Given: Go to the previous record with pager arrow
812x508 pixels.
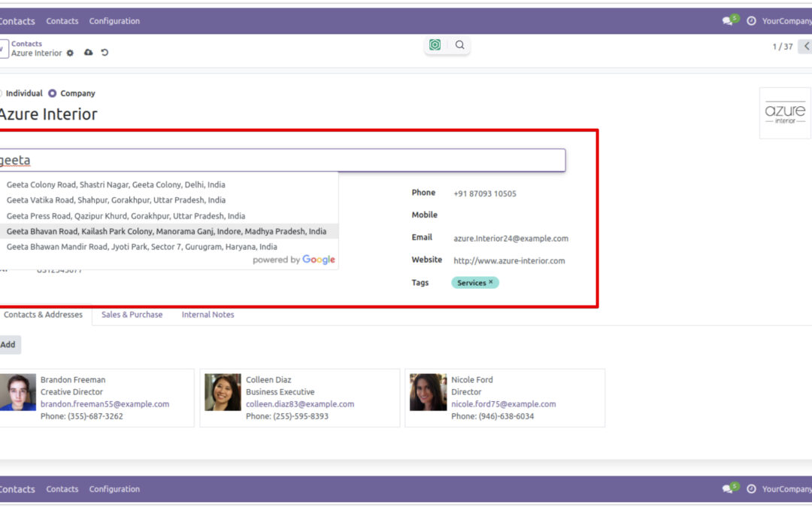Looking at the screenshot, I should [806, 46].
